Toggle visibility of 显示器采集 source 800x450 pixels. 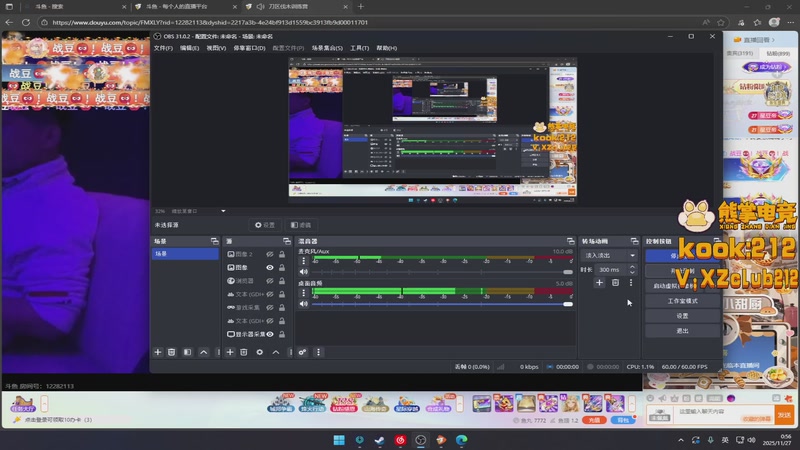click(270, 334)
